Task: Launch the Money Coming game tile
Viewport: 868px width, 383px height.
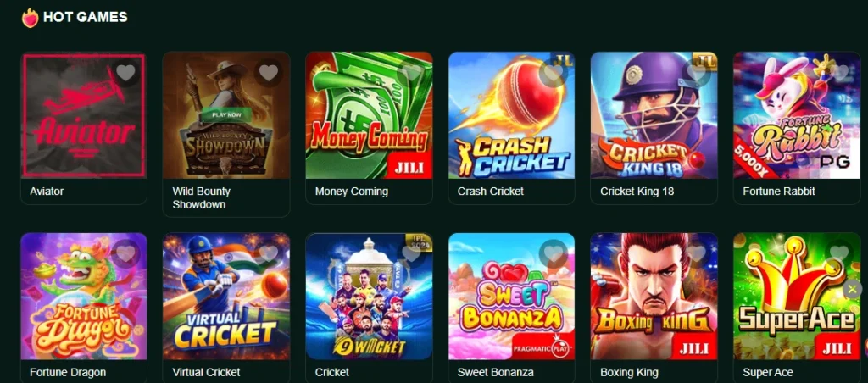Action: click(370, 115)
